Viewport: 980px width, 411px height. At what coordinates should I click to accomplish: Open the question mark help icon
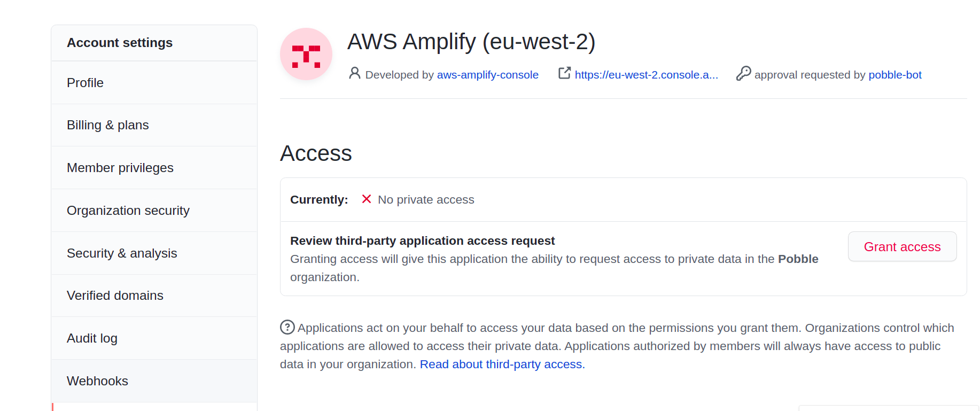coord(286,327)
